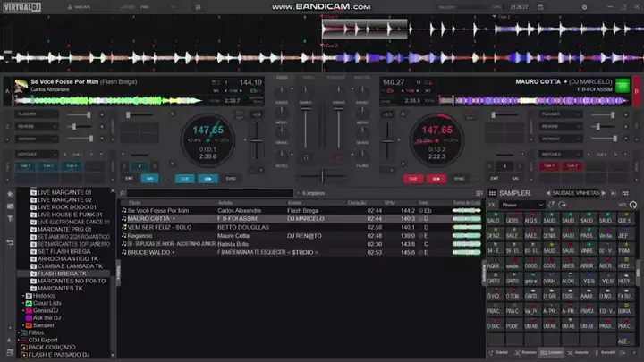Trigger right deck hot cue 2 pad
Image resolution: width=644 pixels, height=362 pixels.
[x=572, y=165]
